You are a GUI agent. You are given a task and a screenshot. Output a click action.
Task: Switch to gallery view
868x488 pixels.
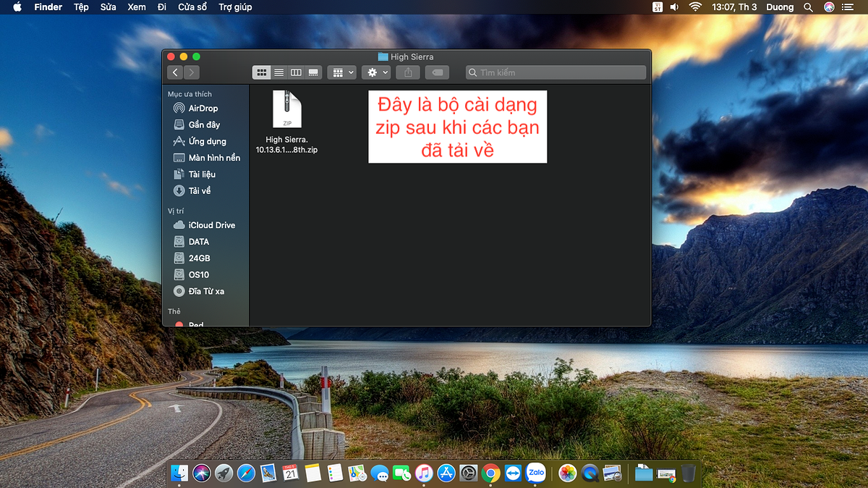tap(313, 72)
